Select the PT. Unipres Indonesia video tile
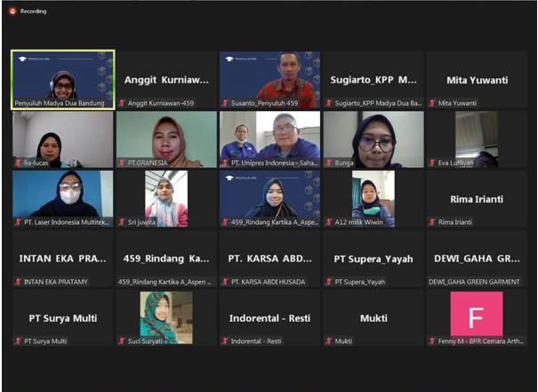 [270, 140]
